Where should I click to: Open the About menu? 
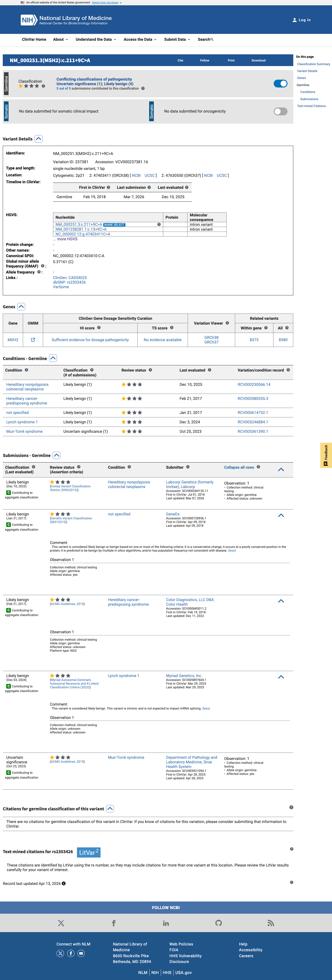click(x=60, y=40)
